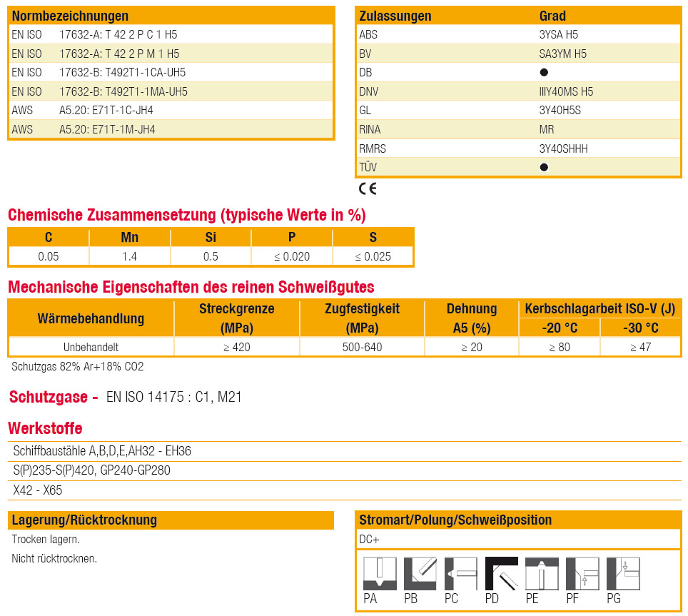The height and width of the screenshot is (616, 688).
Task: Click the PC welding position icon
Action: click(x=460, y=574)
